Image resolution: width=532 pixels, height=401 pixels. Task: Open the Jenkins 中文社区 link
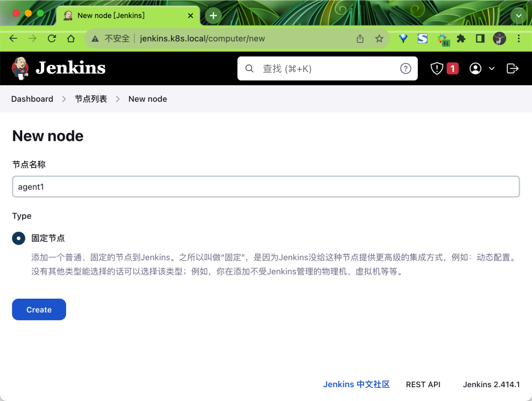coord(356,384)
